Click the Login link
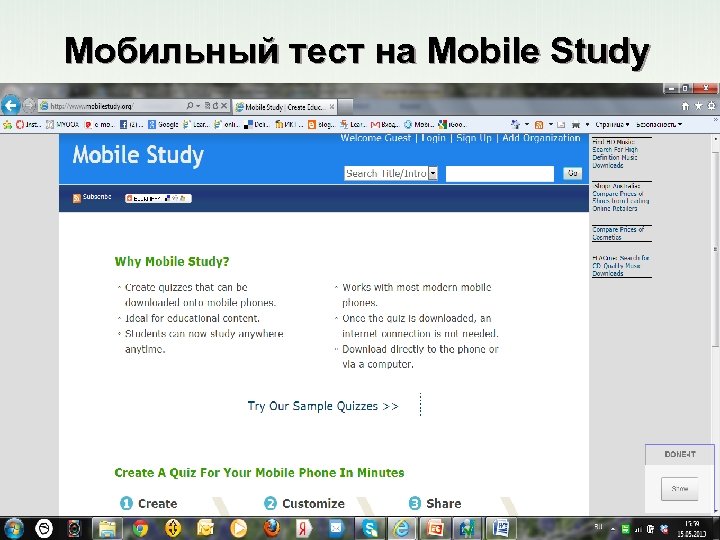The image size is (720, 540). click(433, 138)
